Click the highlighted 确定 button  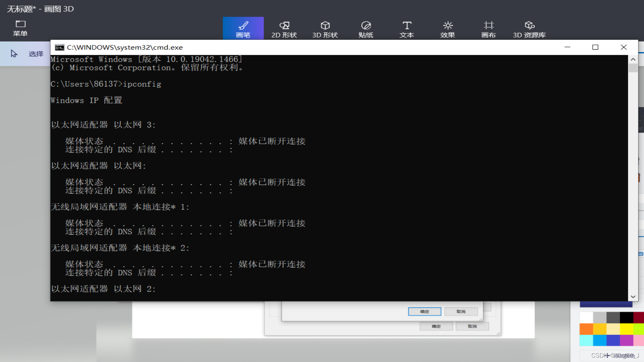click(424, 311)
